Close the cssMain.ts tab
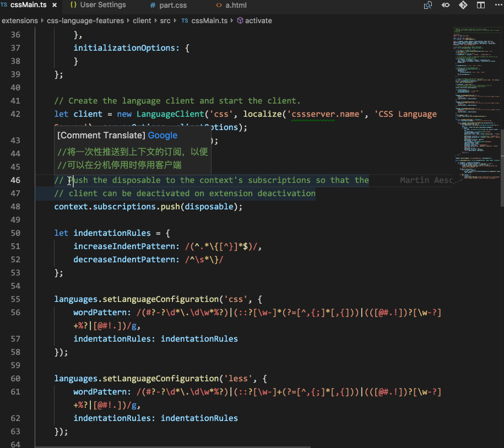This screenshot has height=448, width=504. (55, 5)
